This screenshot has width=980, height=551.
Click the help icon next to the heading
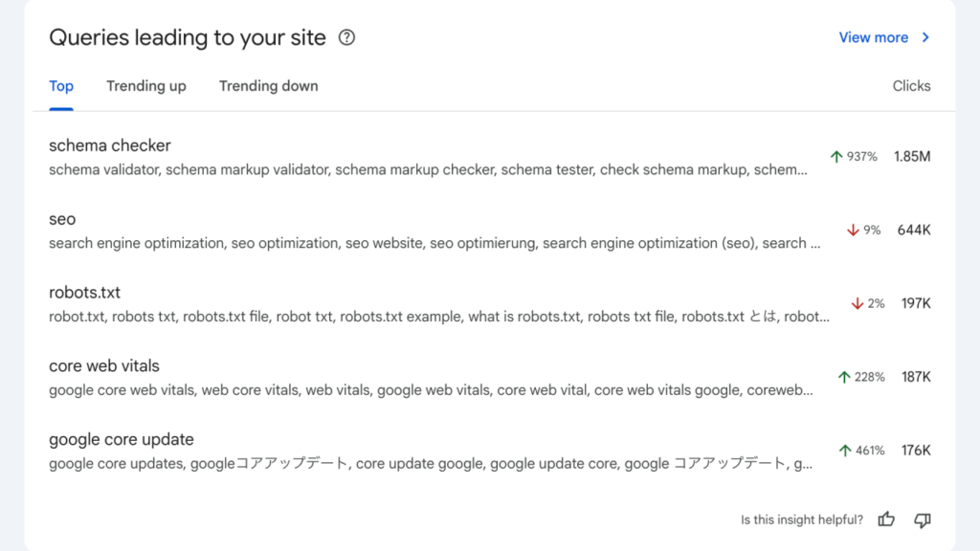(346, 38)
